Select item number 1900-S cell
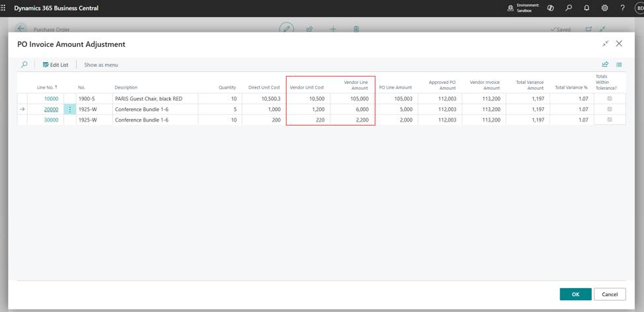This screenshot has height=312, width=644. click(x=94, y=98)
